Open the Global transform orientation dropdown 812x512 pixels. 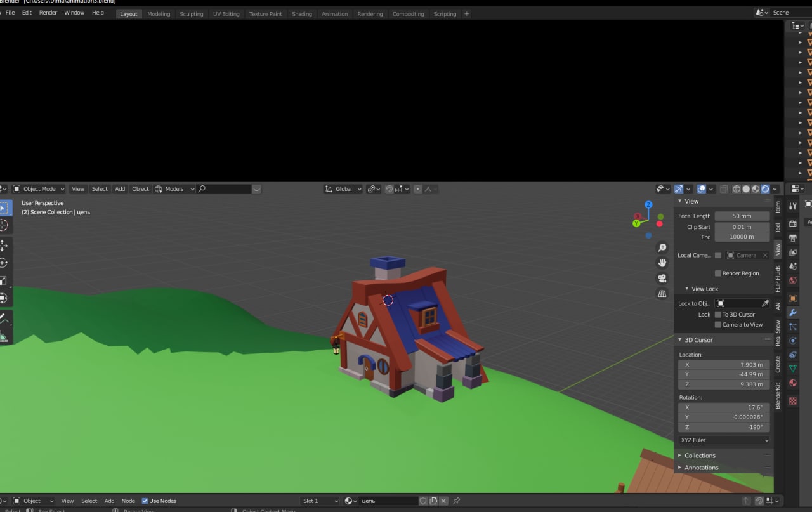[x=343, y=189]
